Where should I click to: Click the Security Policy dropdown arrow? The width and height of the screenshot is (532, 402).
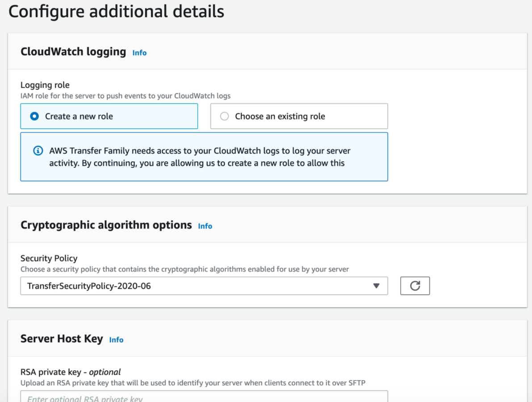(376, 286)
